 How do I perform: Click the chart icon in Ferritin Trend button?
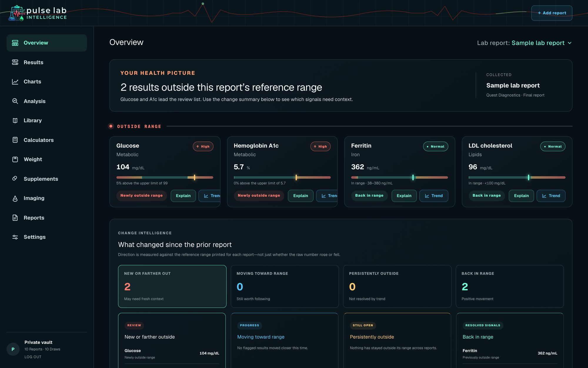427,196
